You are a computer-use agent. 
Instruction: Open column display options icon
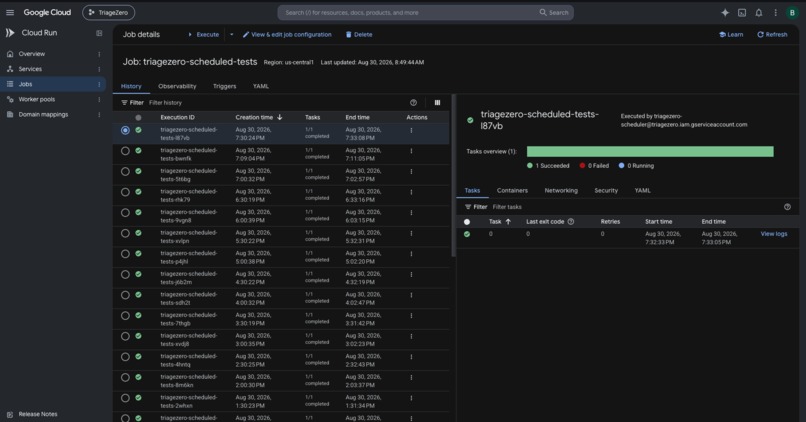tap(437, 103)
